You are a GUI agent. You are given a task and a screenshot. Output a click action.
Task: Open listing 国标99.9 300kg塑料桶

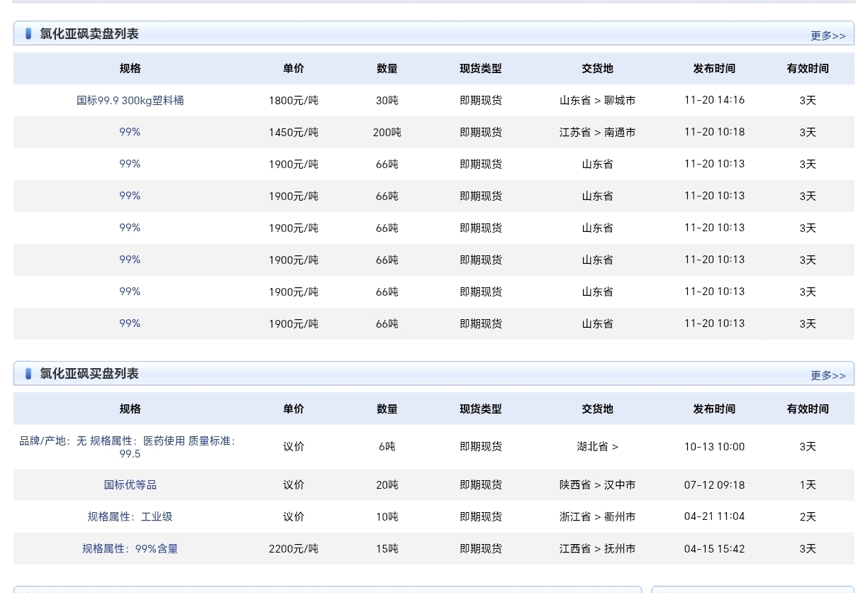pos(130,100)
